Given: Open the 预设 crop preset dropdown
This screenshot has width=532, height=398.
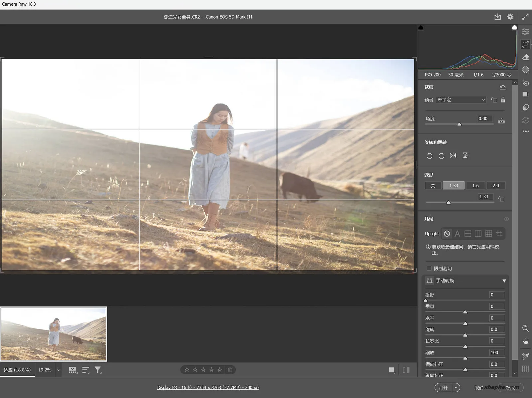Looking at the screenshot, I should click(x=460, y=99).
